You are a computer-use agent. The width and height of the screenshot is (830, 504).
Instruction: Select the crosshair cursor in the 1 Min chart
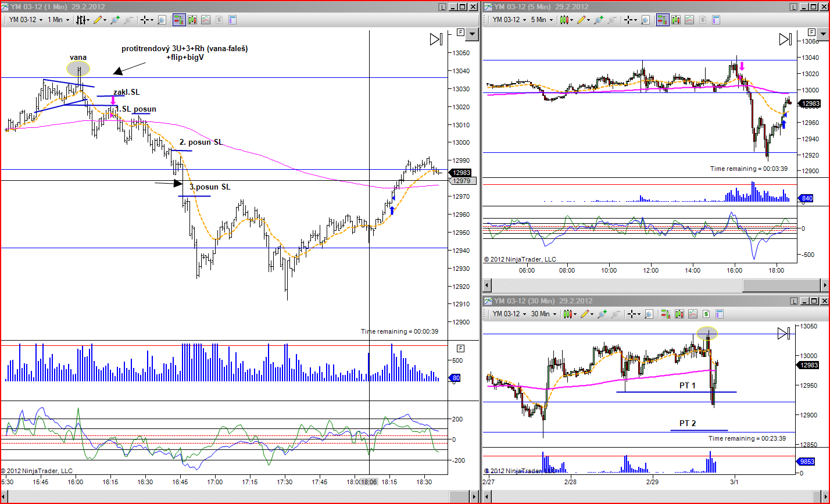click(144, 20)
